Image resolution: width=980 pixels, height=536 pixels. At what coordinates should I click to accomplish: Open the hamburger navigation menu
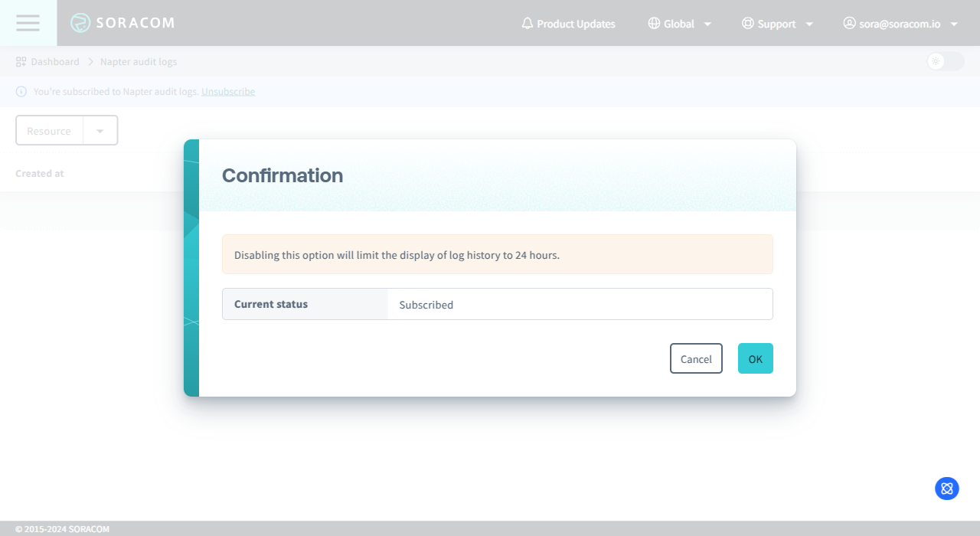coord(28,22)
